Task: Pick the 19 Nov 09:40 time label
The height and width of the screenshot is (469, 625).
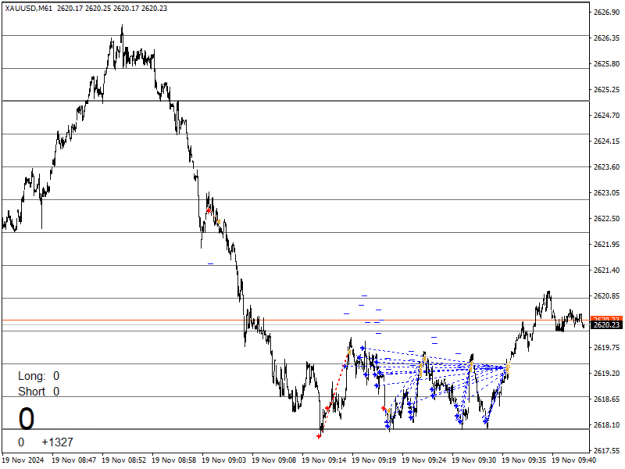Action: pos(574,460)
